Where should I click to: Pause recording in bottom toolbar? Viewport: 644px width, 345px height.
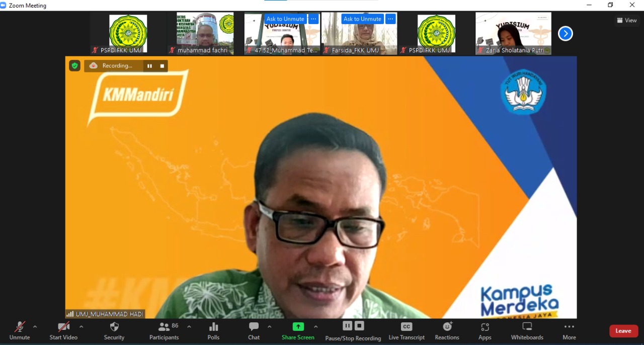(x=348, y=326)
